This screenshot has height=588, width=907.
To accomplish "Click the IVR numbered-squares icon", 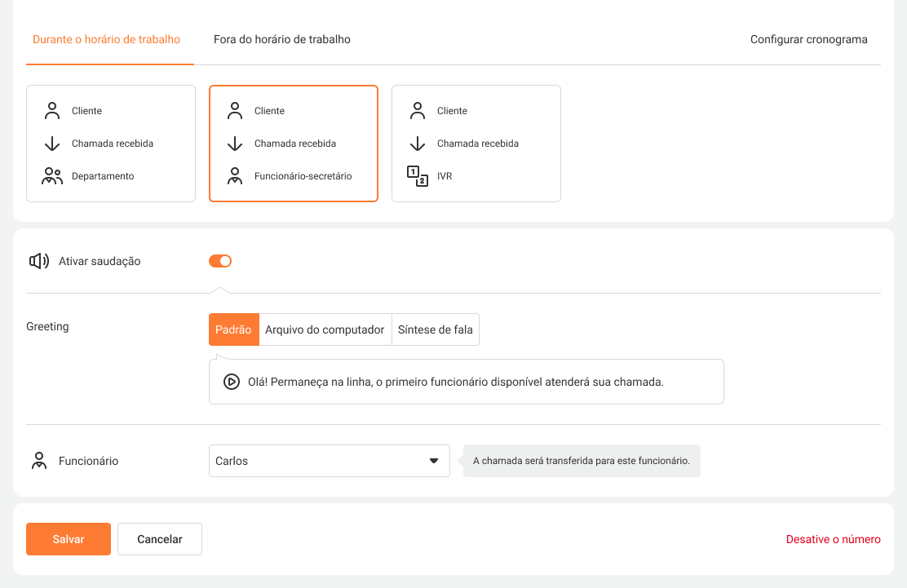I will [418, 176].
